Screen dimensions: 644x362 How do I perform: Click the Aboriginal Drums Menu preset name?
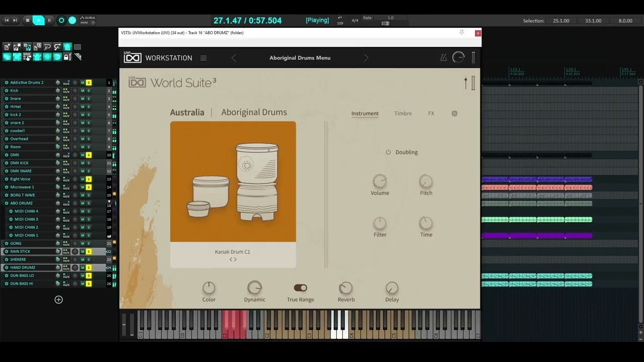(300, 58)
